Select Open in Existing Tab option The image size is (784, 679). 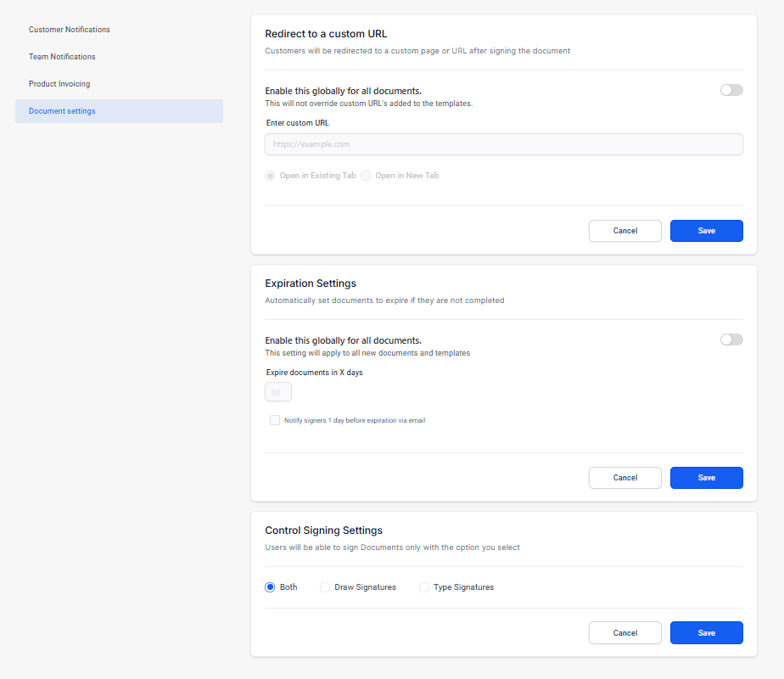[x=271, y=176]
